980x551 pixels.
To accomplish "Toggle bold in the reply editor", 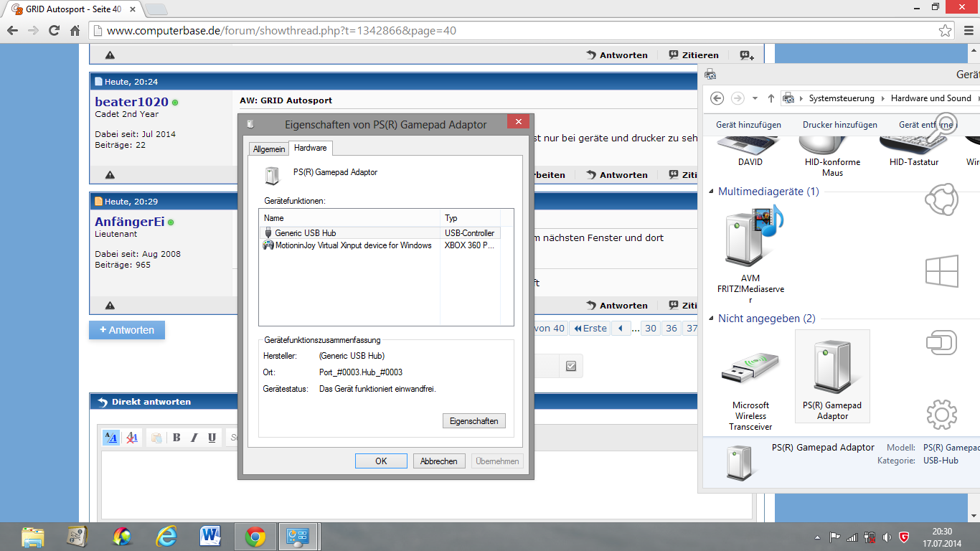I will [176, 438].
